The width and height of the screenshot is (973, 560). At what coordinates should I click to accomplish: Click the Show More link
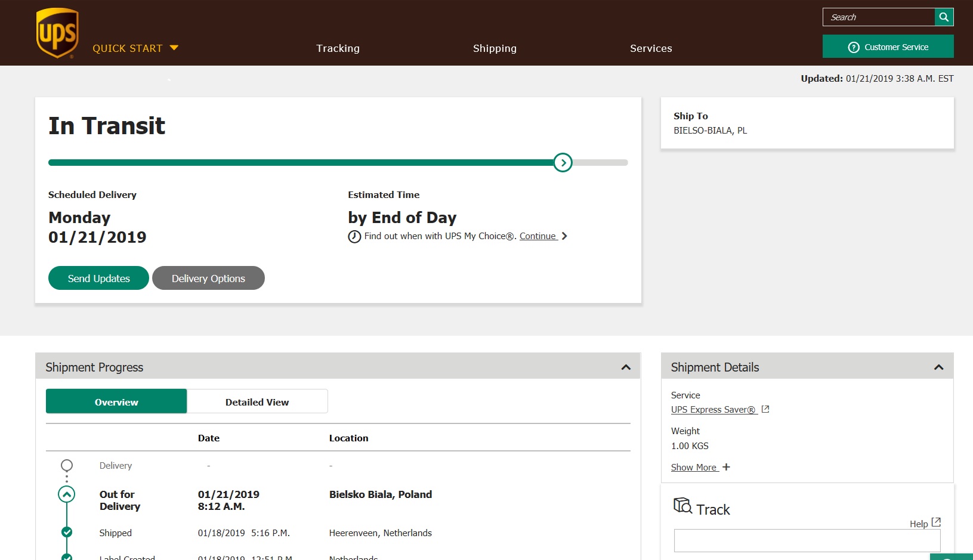694,468
